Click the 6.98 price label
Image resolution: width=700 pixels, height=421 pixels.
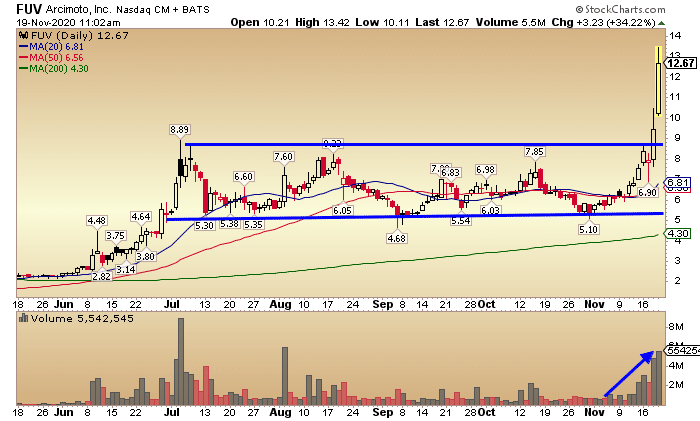(x=485, y=169)
